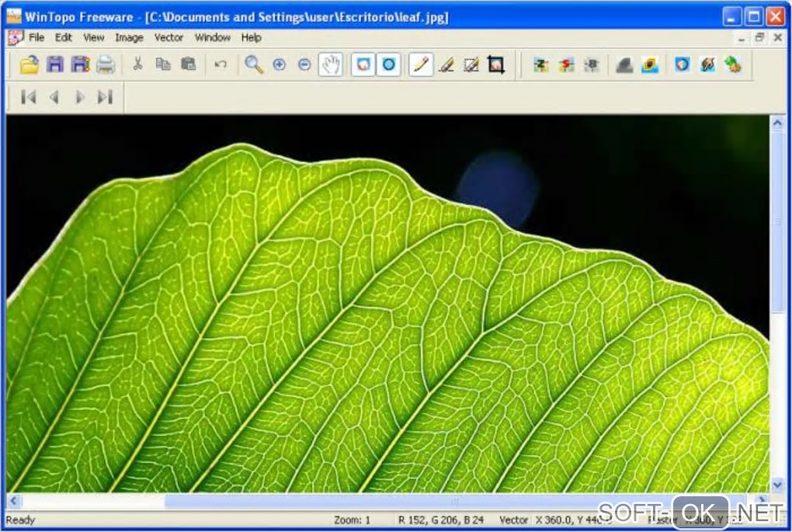
Task: Click the Save icon
Action: click(x=55, y=64)
